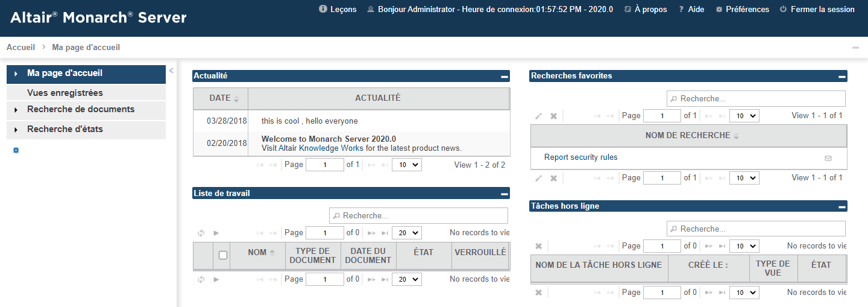The image size is (868, 307).
Task: Click the Fermer la session power icon
Action: 783,10
